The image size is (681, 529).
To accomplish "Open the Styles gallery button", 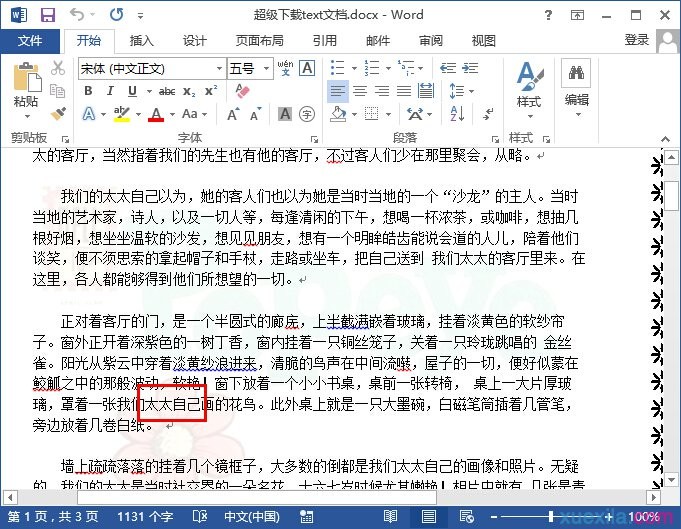I will click(x=528, y=85).
